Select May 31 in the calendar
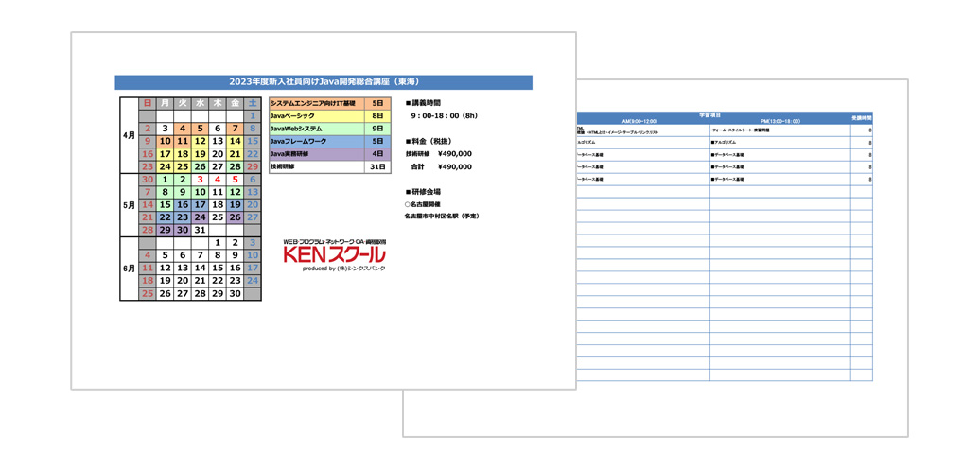The width and height of the screenshot is (980, 469). tap(200, 230)
